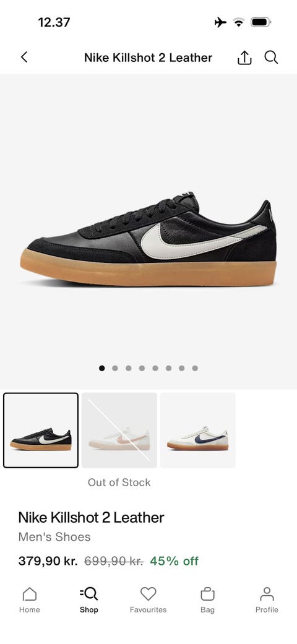Tap the 379,90 kr. sale price
Image resolution: width=297 pixels, height=644 pixels.
(48, 561)
